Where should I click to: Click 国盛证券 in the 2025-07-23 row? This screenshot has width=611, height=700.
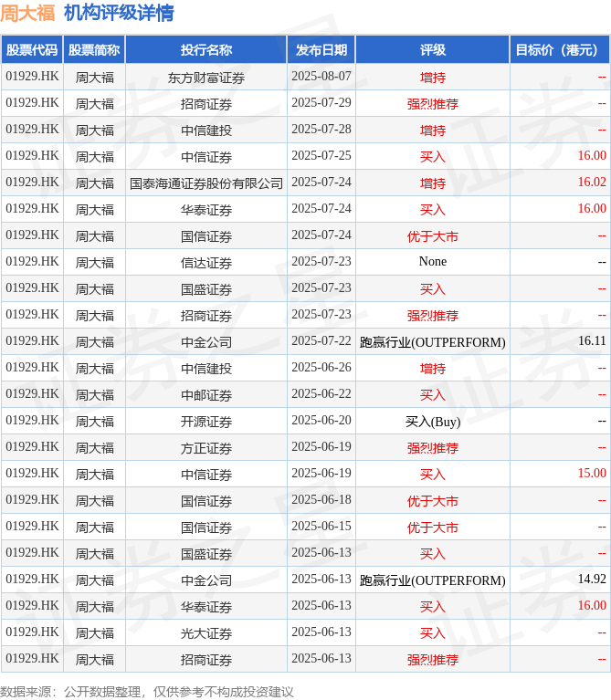click(x=206, y=289)
